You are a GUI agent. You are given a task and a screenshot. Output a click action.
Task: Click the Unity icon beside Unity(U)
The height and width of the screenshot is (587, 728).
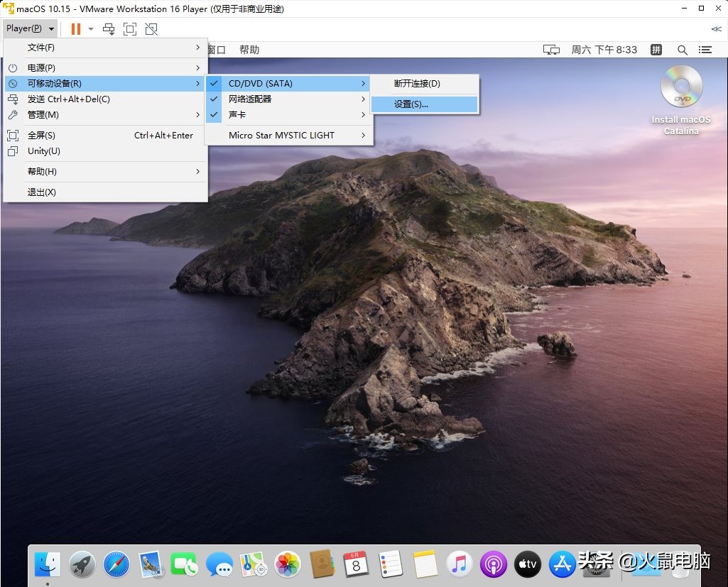click(13, 150)
